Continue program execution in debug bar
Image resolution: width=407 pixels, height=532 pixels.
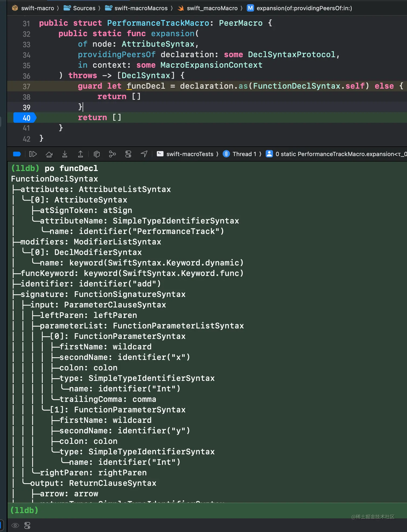(x=33, y=154)
